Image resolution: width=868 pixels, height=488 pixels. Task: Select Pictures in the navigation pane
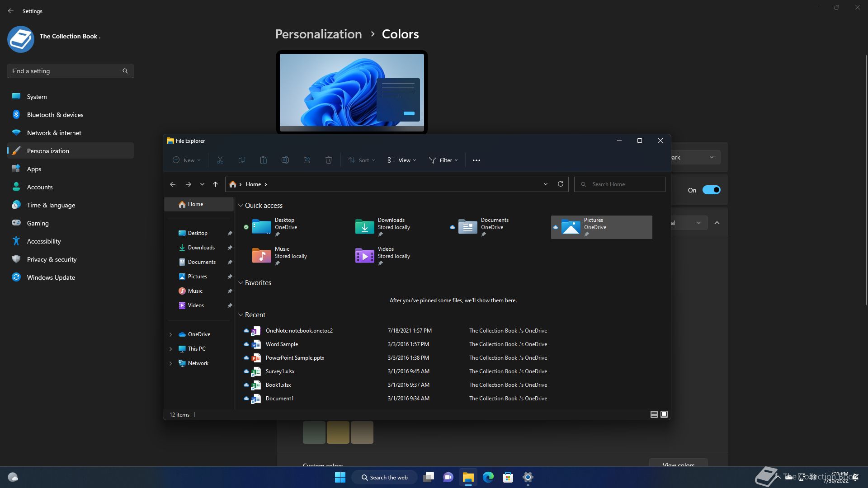tap(199, 277)
